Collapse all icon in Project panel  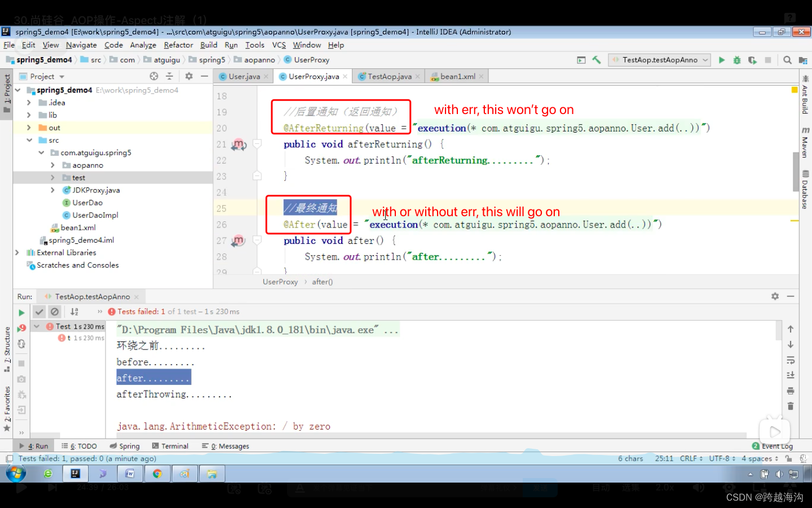pos(169,76)
